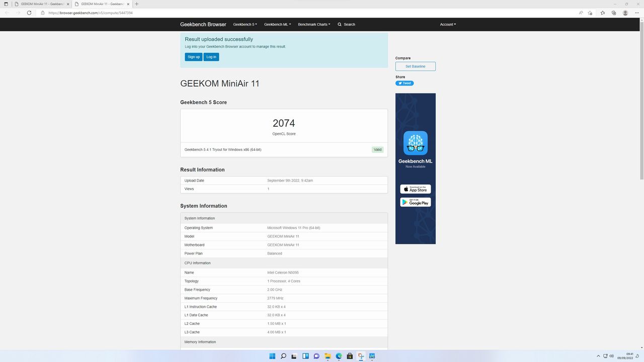Close the second GEEKOM MiniAir 11 tab

[128, 4]
